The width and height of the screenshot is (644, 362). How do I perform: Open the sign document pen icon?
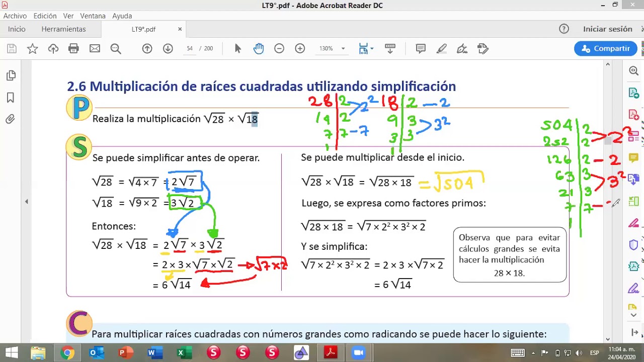coord(462,49)
